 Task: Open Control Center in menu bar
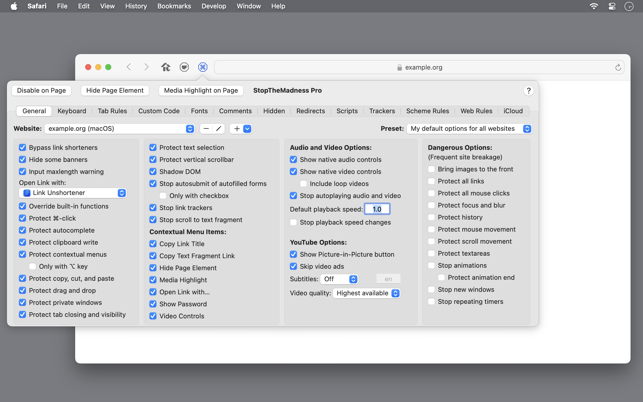click(611, 6)
